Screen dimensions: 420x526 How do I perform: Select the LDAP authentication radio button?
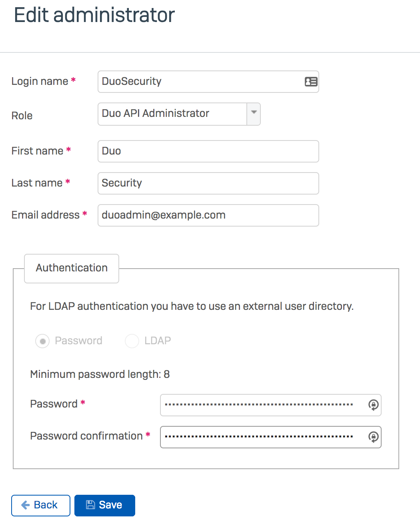click(x=132, y=341)
